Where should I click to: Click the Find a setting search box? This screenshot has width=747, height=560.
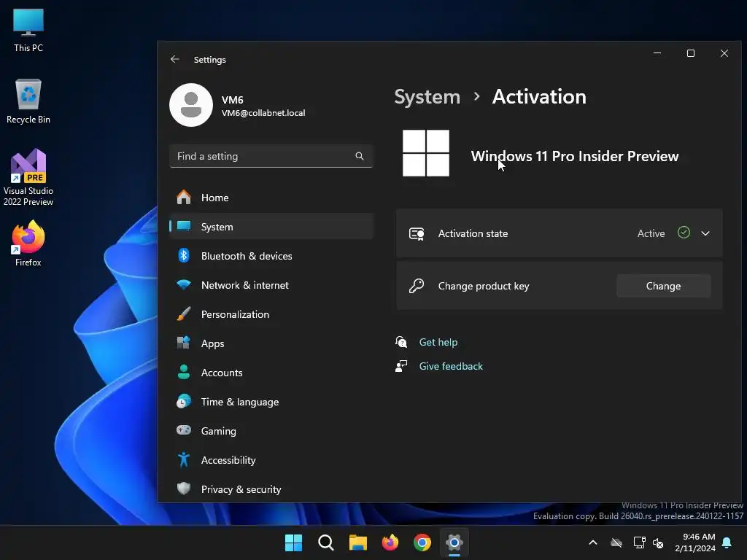(x=271, y=156)
